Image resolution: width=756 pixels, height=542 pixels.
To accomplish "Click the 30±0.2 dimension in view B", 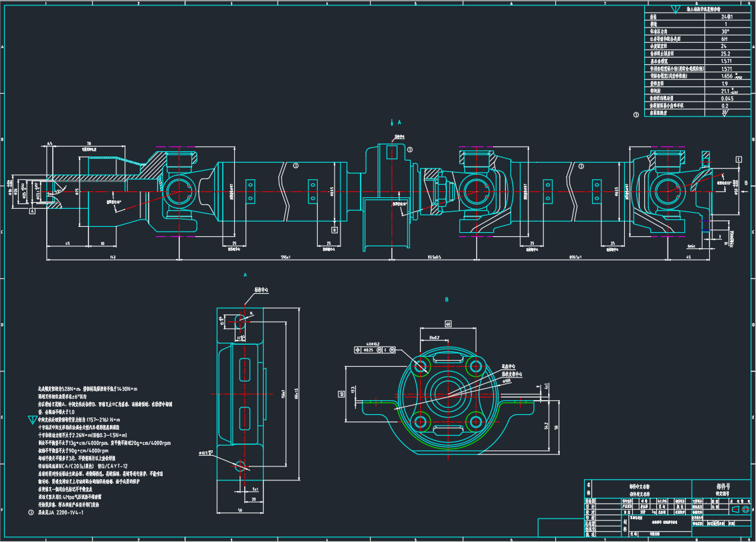I will pyautogui.click(x=436, y=337).
